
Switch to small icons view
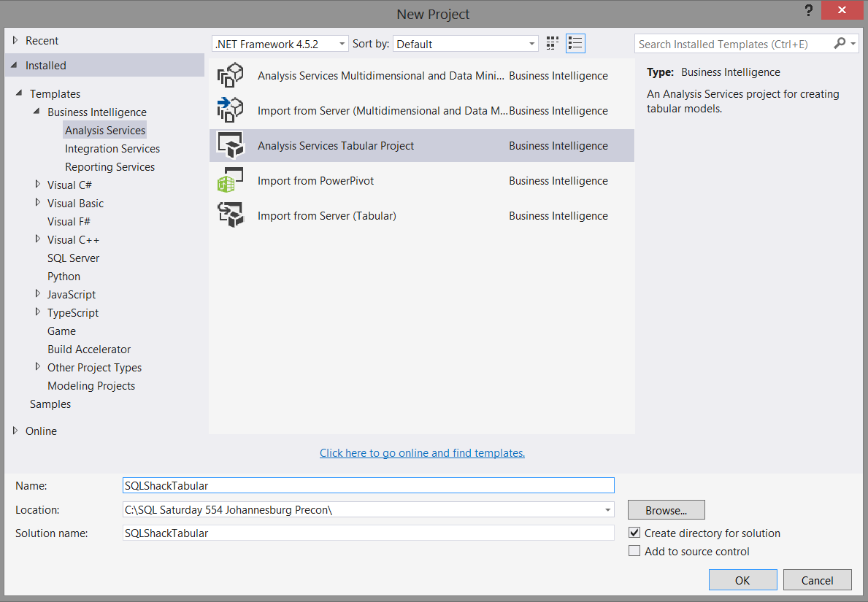tap(553, 44)
